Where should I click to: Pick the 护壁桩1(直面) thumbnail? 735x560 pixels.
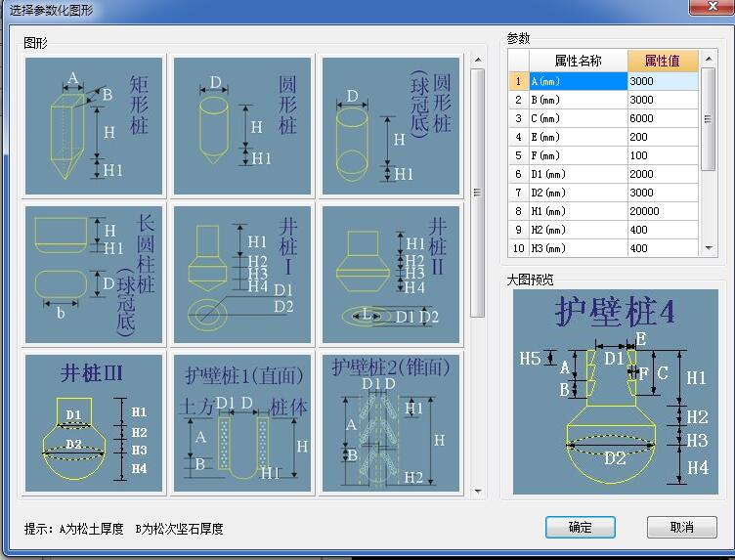coord(242,423)
